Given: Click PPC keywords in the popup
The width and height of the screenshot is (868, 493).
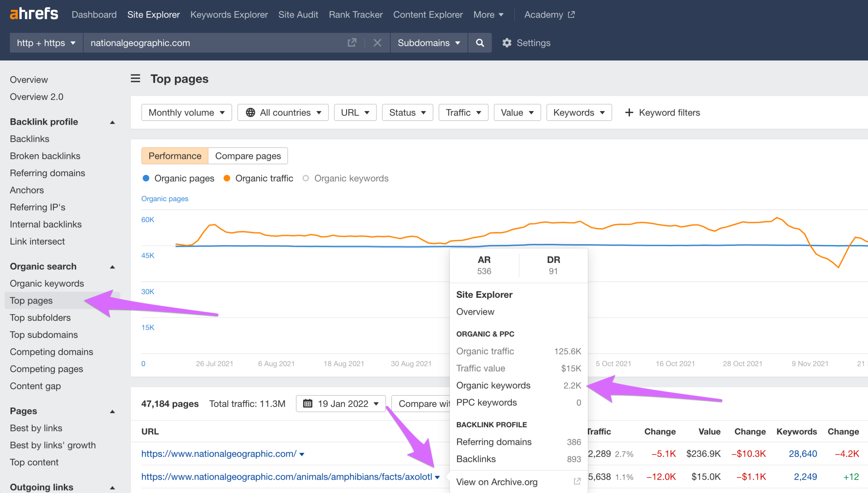Looking at the screenshot, I should click(x=518, y=403).
